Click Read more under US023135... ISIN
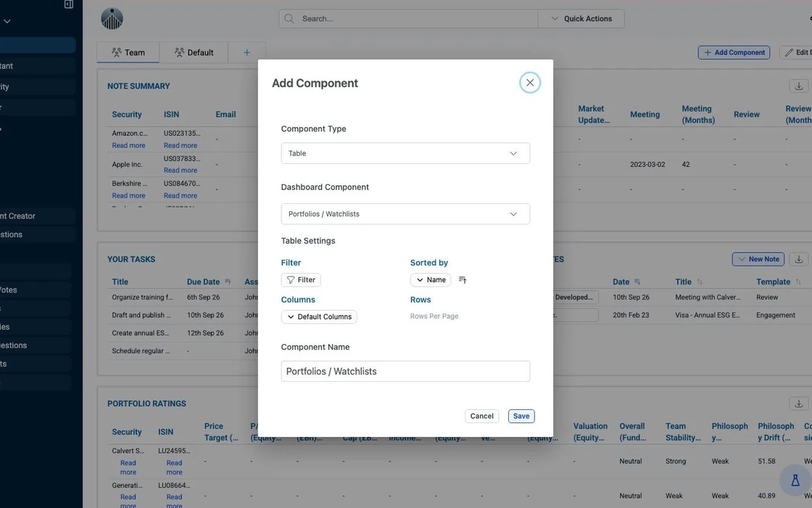The image size is (812, 508). point(181,146)
